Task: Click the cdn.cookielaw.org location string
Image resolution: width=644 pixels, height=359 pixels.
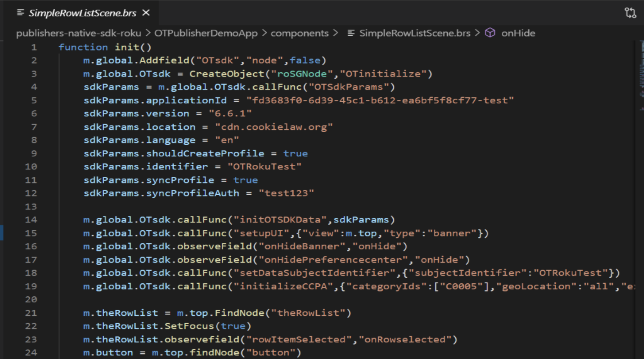Action: [x=274, y=127]
